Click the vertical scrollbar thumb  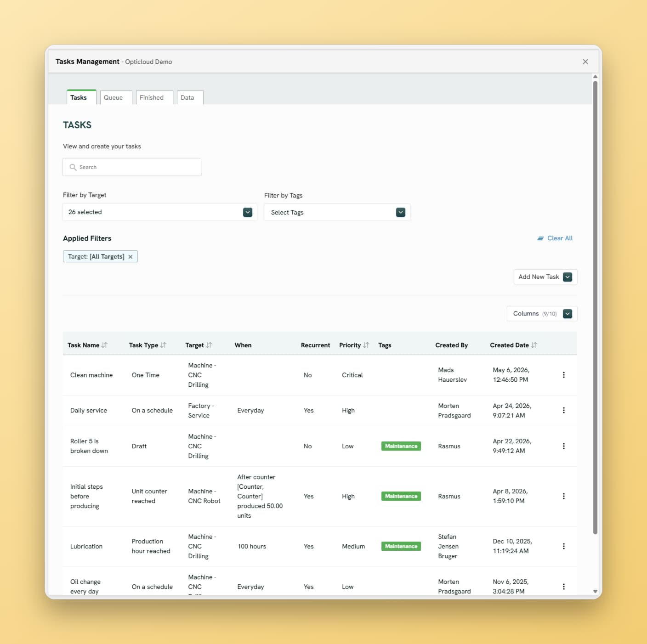(x=595, y=307)
